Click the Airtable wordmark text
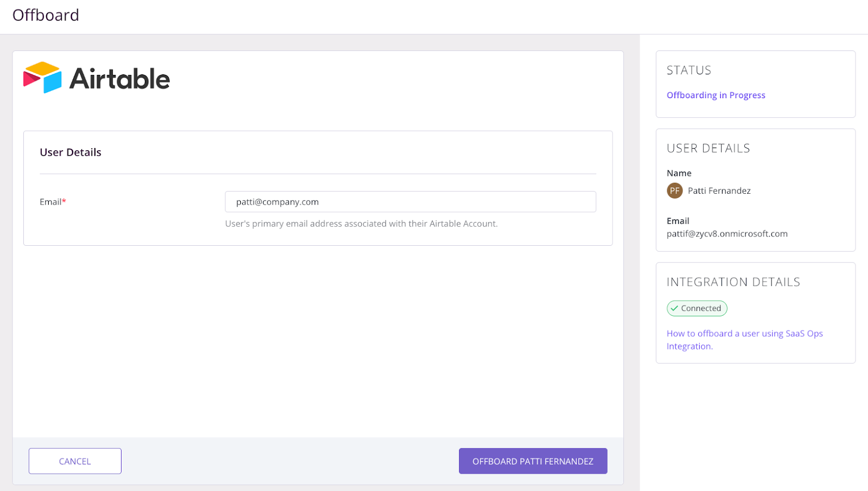The width and height of the screenshot is (868, 491). coord(120,79)
